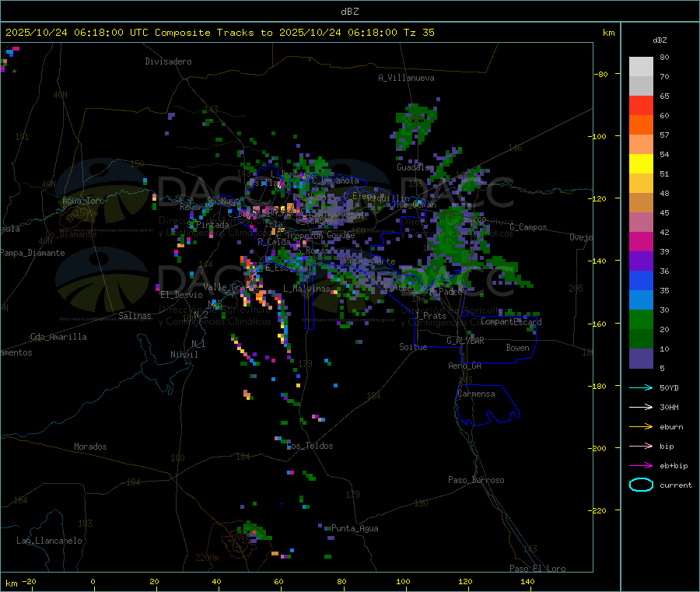
Task: Click the Morados map label
Action: (x=90, y=447)
